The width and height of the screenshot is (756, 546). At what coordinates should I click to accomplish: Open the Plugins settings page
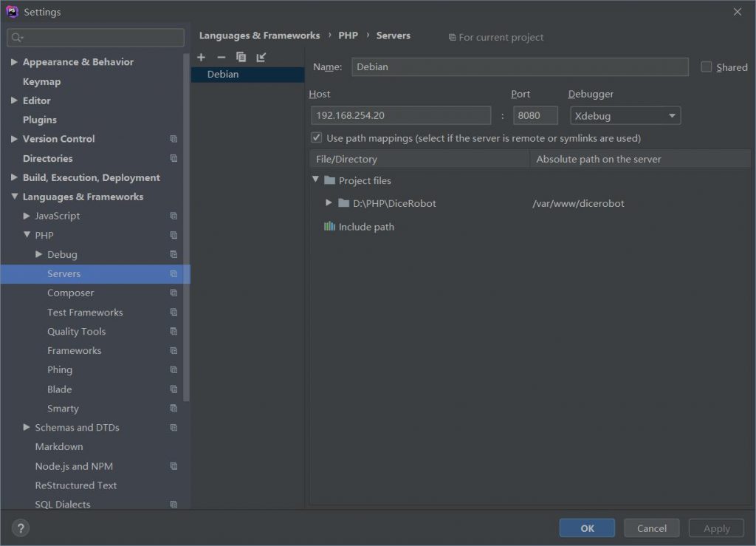[40, 120]
